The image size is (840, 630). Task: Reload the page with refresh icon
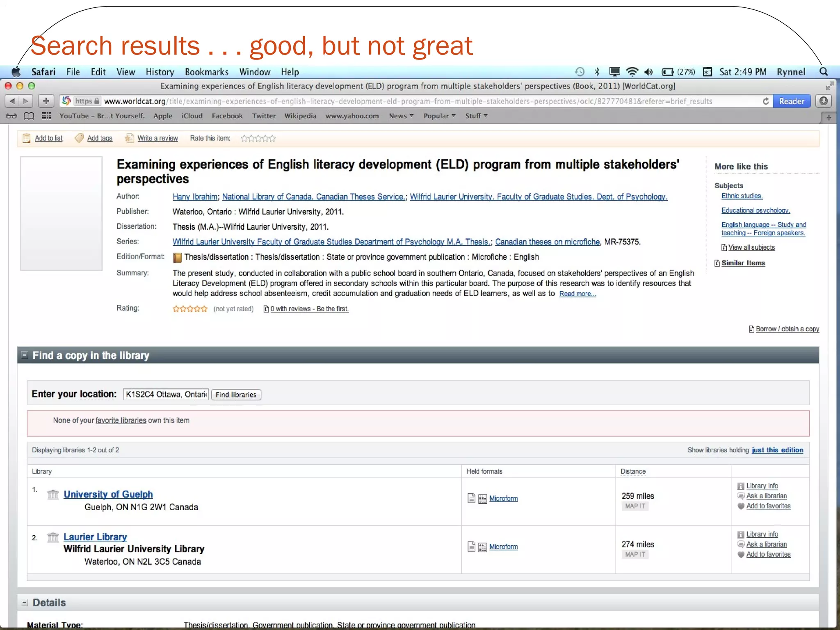click(766, 101)
